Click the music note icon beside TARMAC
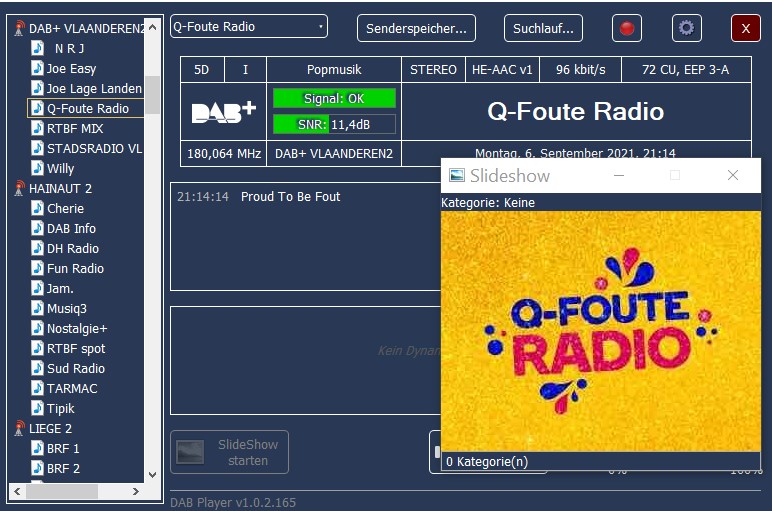772x511 pixels. click(x=37, y=388)
